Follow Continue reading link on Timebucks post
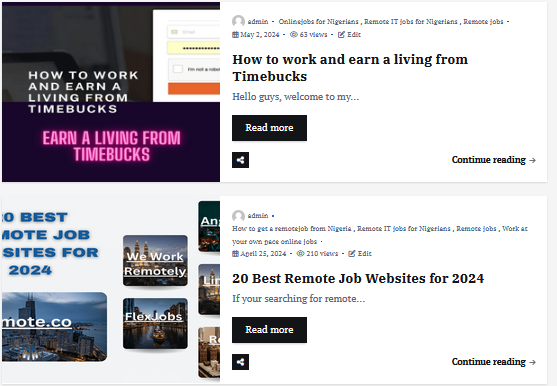This screenshot has width=557, height=386. (493, 160)
